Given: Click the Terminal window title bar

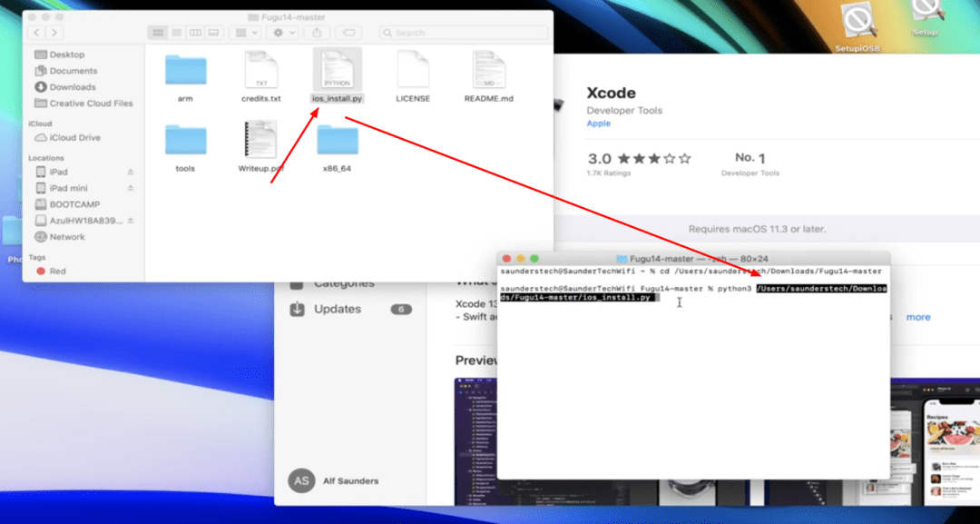Looking at the screenshot, I should pyautogui.click(x=693, y=258).
